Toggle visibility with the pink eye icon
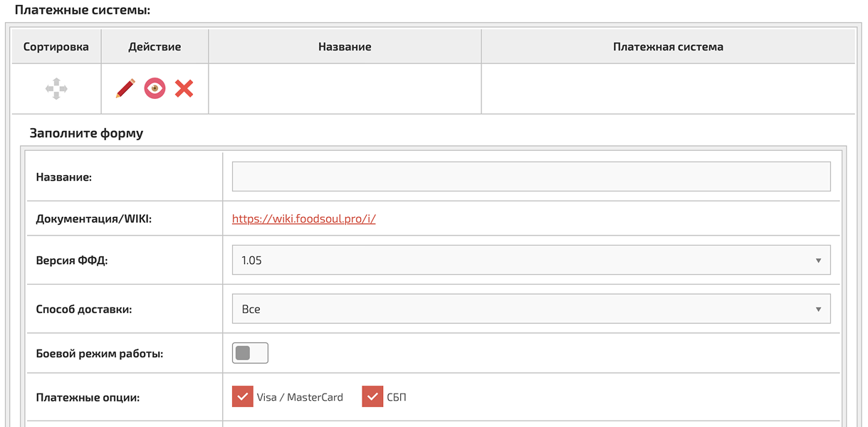Screen dimensions: 868x427 (155, 89)
